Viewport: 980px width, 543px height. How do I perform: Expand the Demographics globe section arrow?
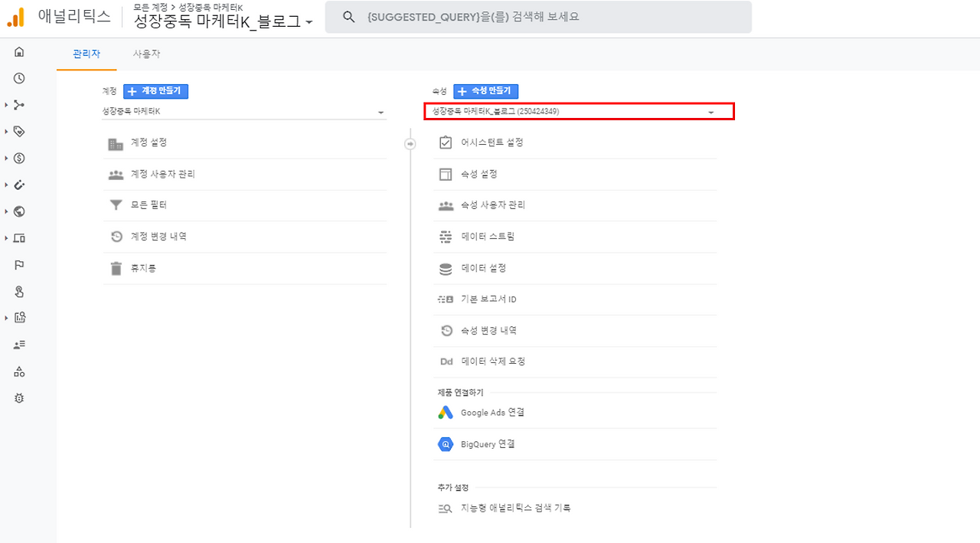[x=6, y=211]
